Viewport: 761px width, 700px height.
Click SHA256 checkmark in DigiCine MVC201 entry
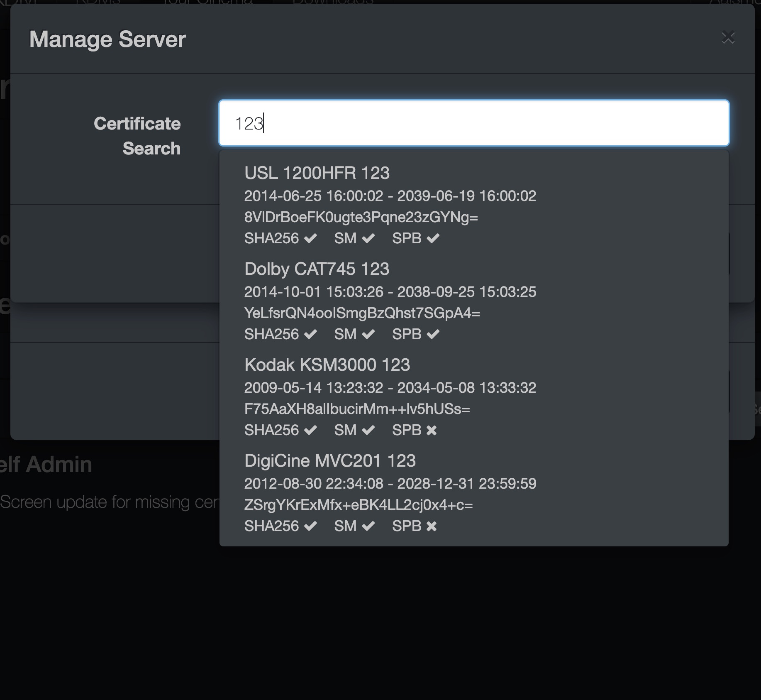(310, 526)
